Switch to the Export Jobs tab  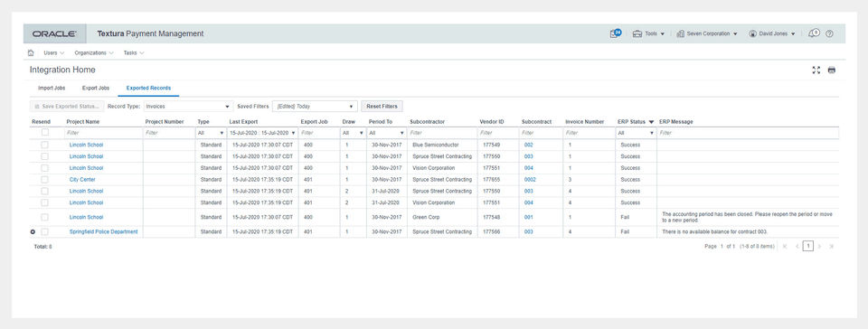(x=95, y=88)
